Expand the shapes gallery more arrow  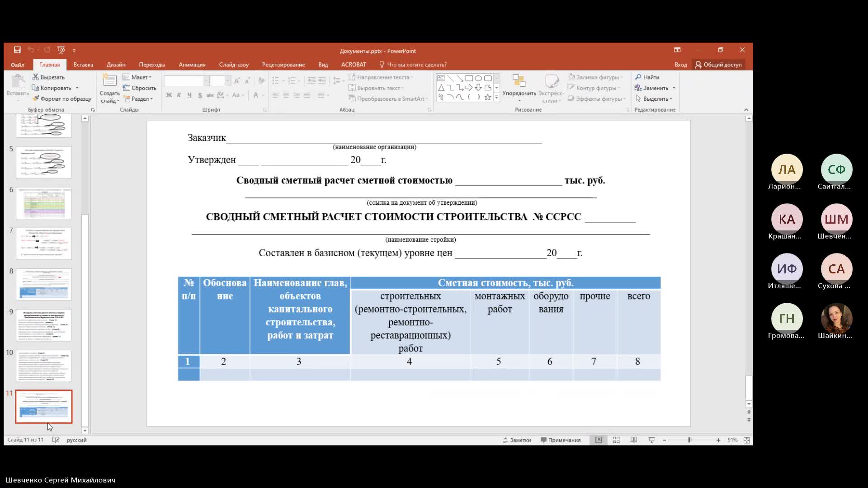[x=496, y=97]
